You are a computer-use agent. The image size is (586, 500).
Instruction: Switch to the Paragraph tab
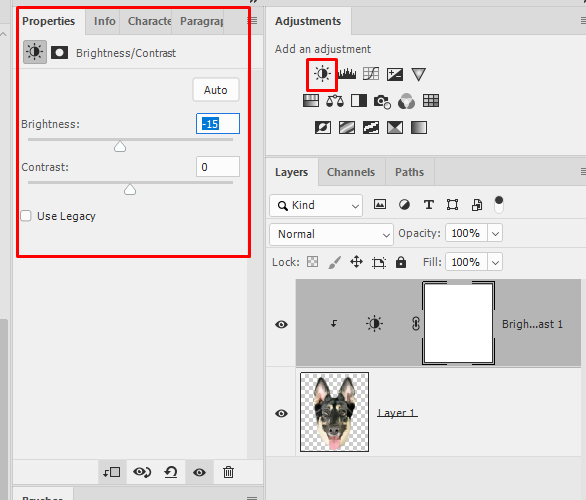[201, 21]
